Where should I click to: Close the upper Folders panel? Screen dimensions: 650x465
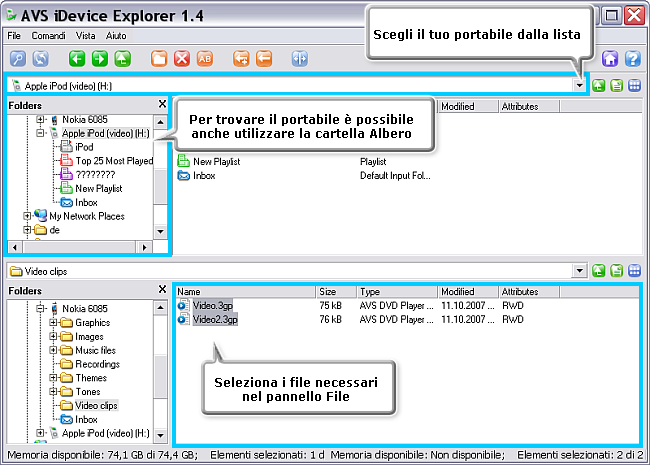pyautogui.click(x=162, y=104)
